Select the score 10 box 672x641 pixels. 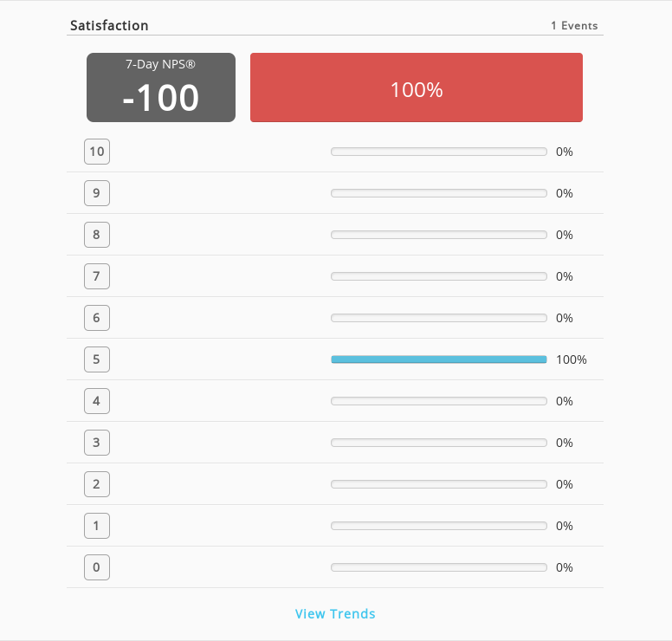[97, 152]
